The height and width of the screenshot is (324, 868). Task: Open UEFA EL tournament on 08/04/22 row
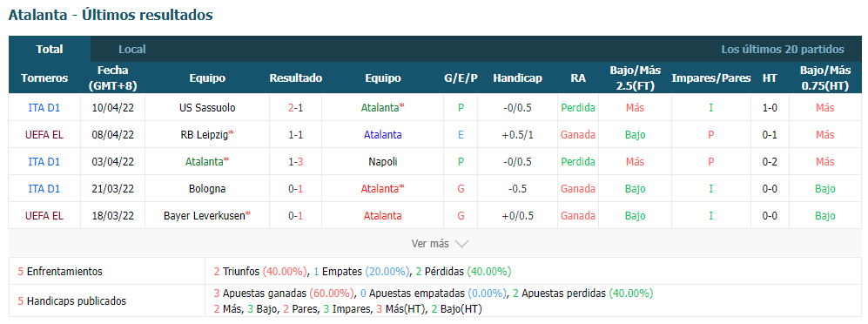tap(44, 135)
